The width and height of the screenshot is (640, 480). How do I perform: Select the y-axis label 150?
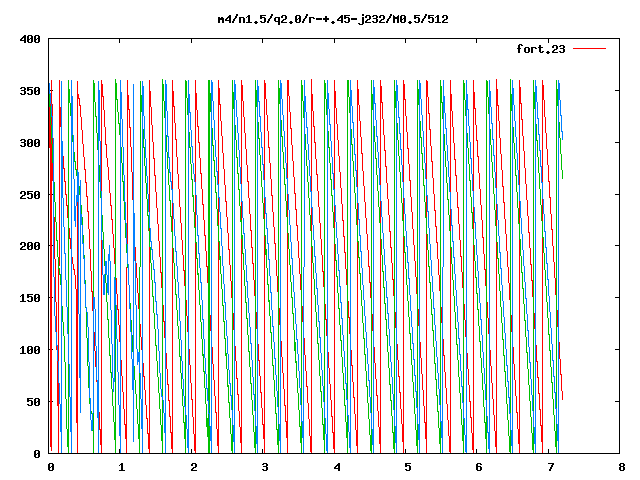[30, 298]
